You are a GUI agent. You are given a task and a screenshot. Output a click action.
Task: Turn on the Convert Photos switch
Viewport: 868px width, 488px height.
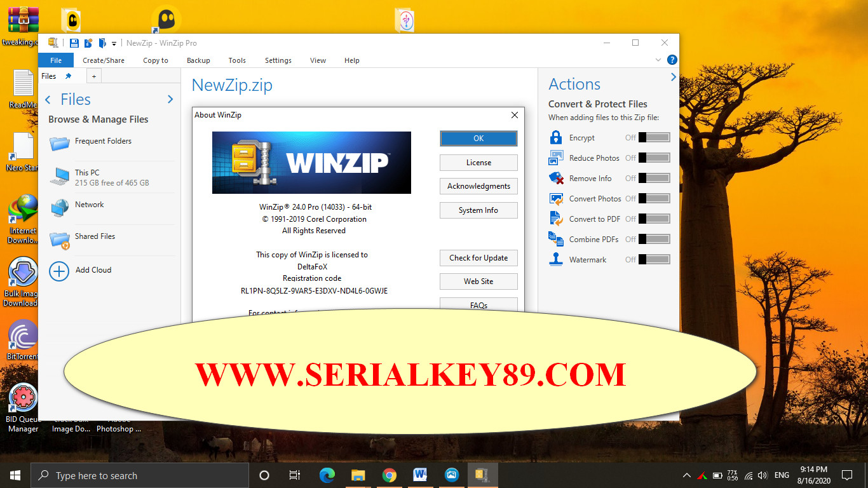pos(654,198)
